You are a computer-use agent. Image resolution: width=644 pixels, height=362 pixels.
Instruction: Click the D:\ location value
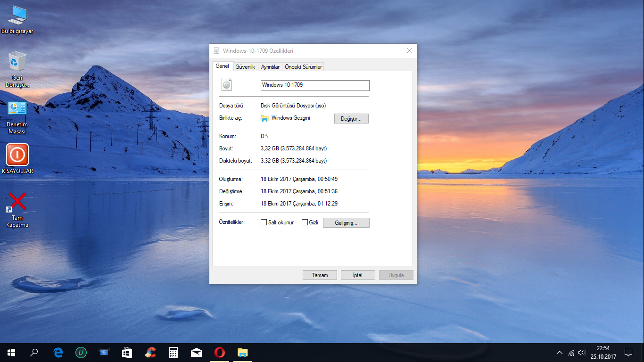(264, 136)
